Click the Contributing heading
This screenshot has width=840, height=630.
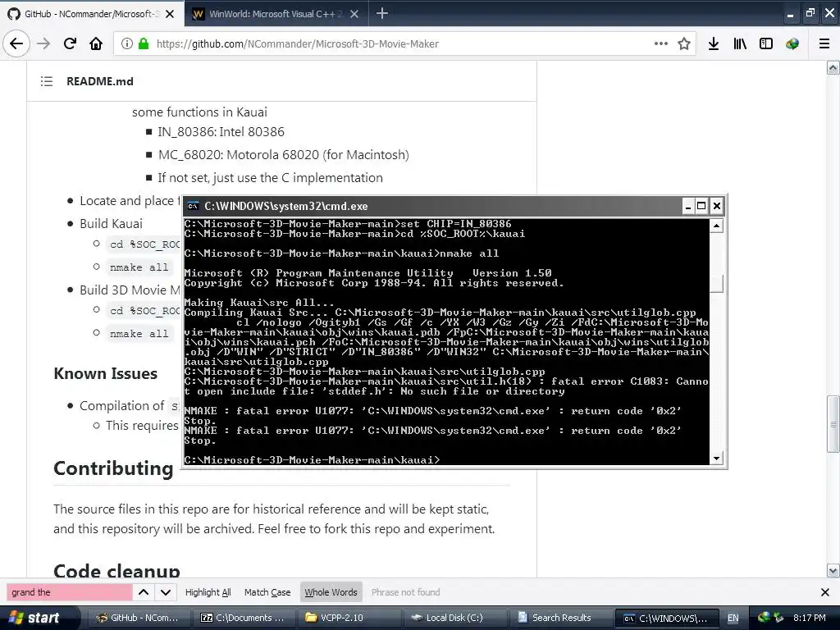coord(113,468)
